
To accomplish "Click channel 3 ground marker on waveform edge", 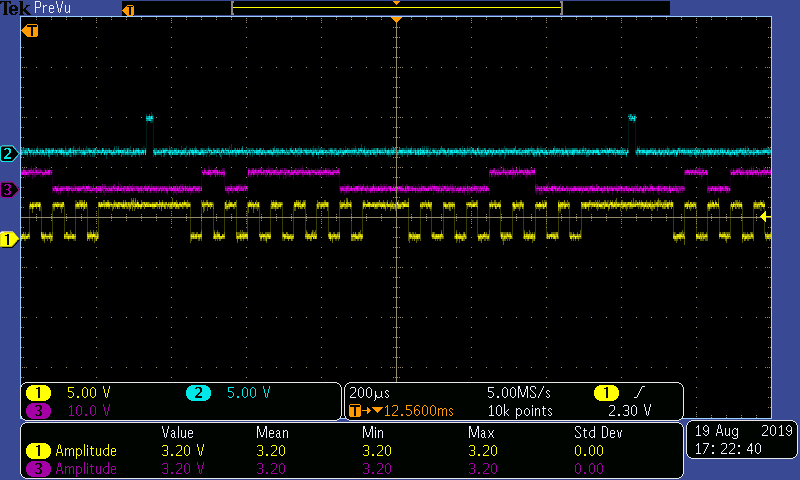I will (x=9, y=190).
